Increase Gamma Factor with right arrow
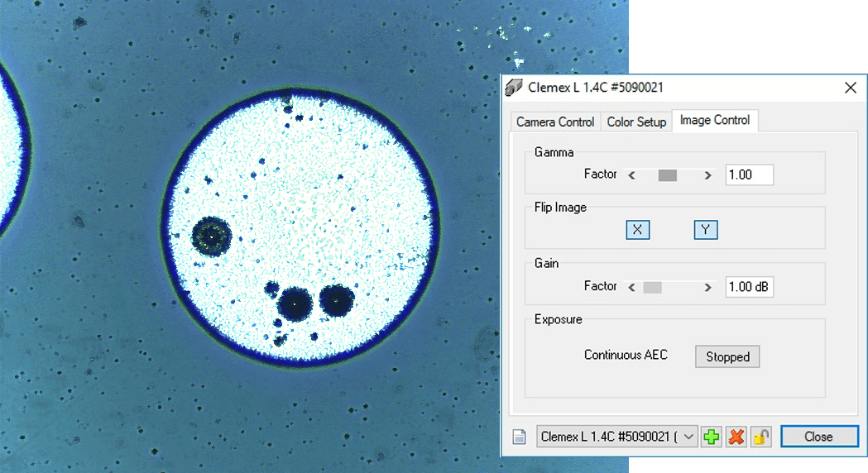This screenshot has height=473, width=868. pos(707,175)
